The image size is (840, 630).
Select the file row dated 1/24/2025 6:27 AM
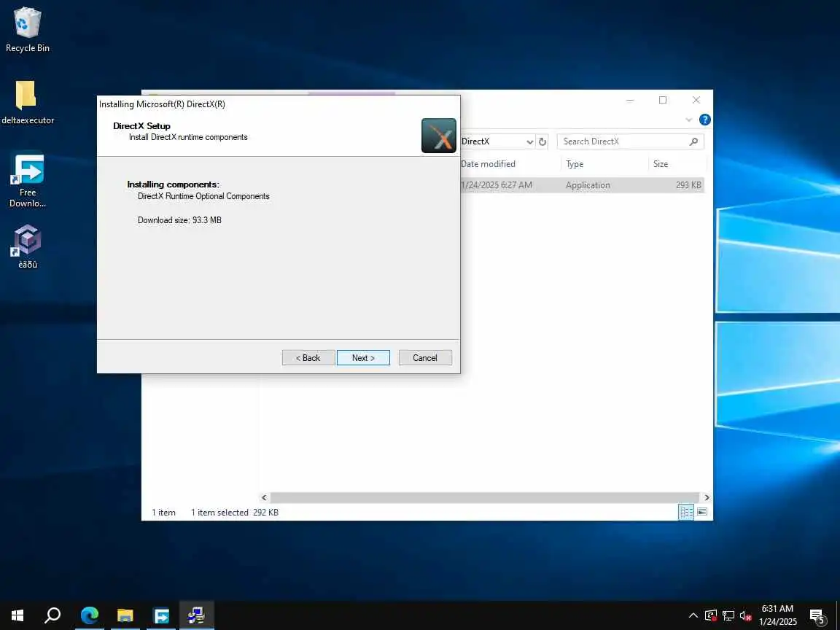pos(582,184)
